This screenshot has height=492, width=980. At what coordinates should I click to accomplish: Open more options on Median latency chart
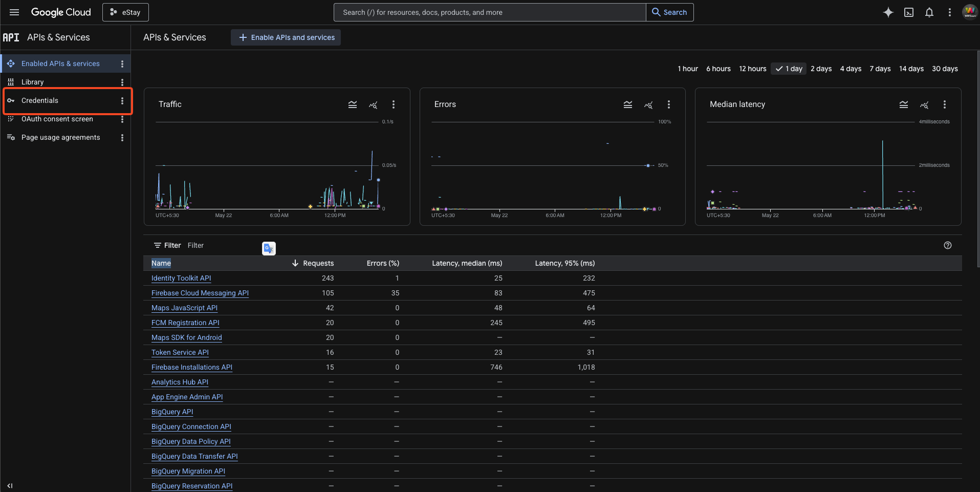945,104
